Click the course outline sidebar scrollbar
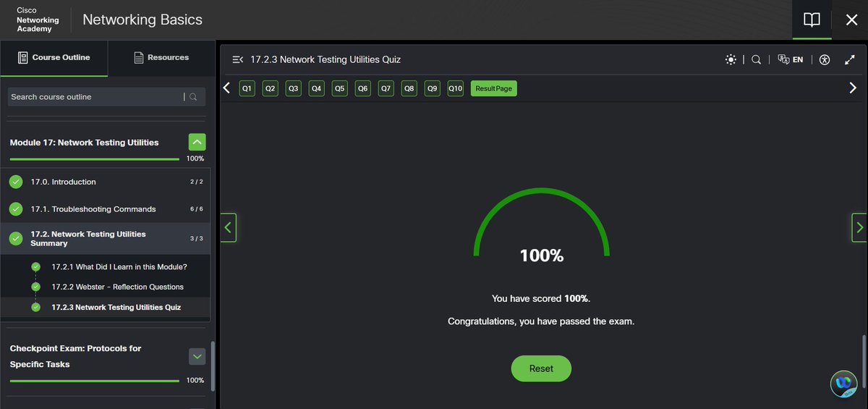Viewport: 868px width, 409px height. (213, 366)
